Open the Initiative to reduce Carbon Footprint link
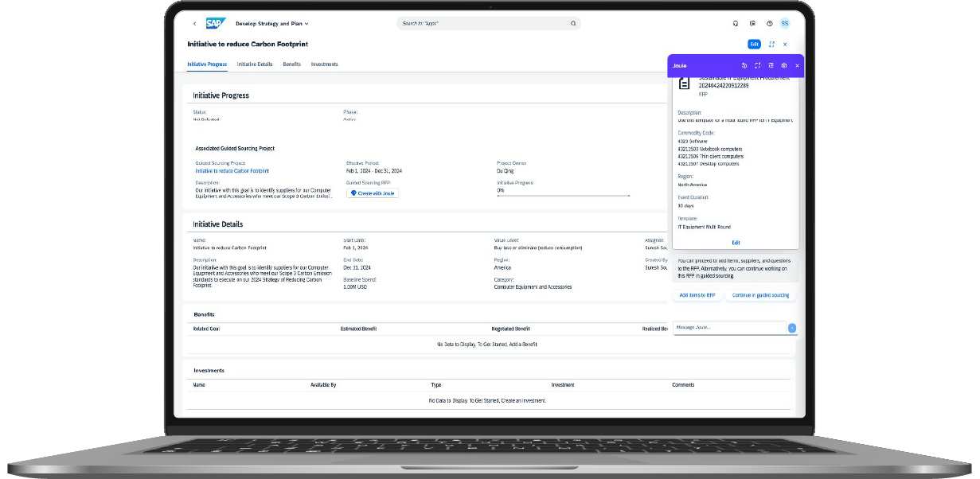 click(232, 171)
